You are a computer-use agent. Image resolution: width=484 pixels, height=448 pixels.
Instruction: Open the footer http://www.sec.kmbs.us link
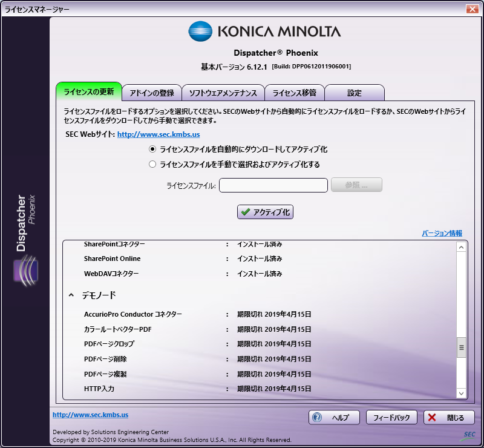[x=90, y=415]
